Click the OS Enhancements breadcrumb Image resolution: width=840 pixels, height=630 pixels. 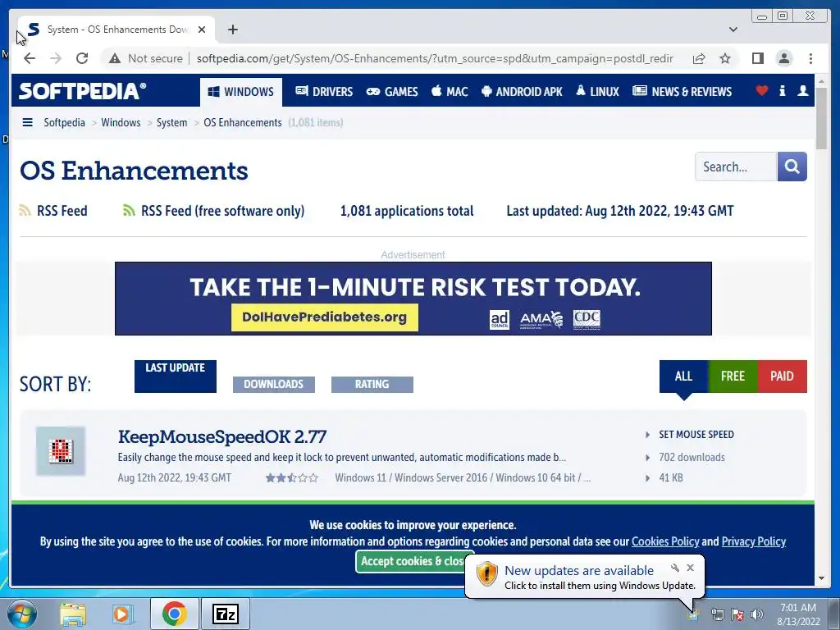(x=243, y=123)
